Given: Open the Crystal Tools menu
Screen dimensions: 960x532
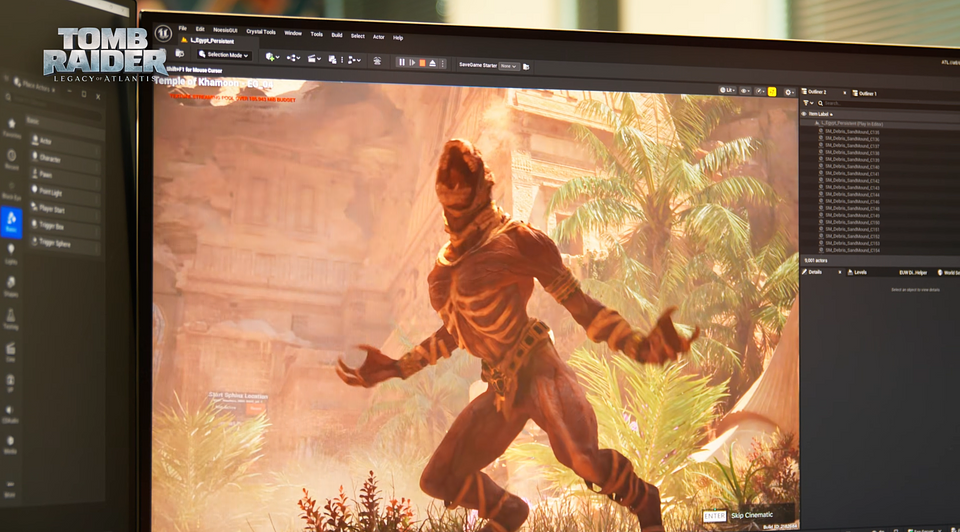Looking at the screenshot, I should point(261,32).
